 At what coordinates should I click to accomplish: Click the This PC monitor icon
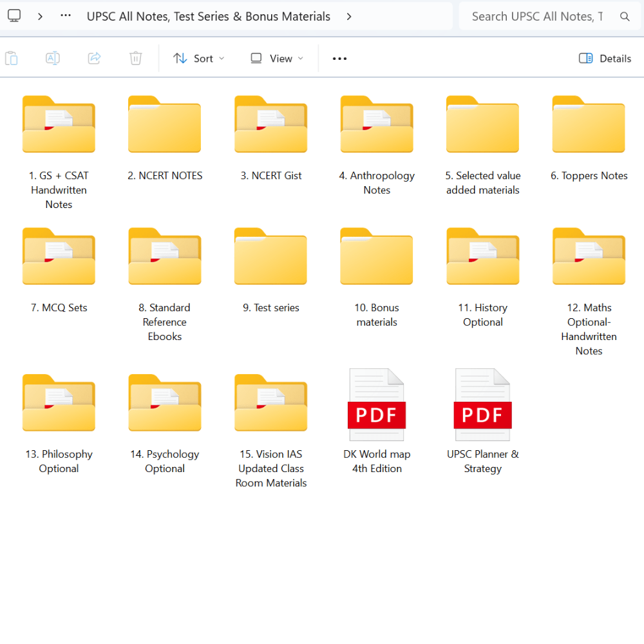tap(14, 16)
